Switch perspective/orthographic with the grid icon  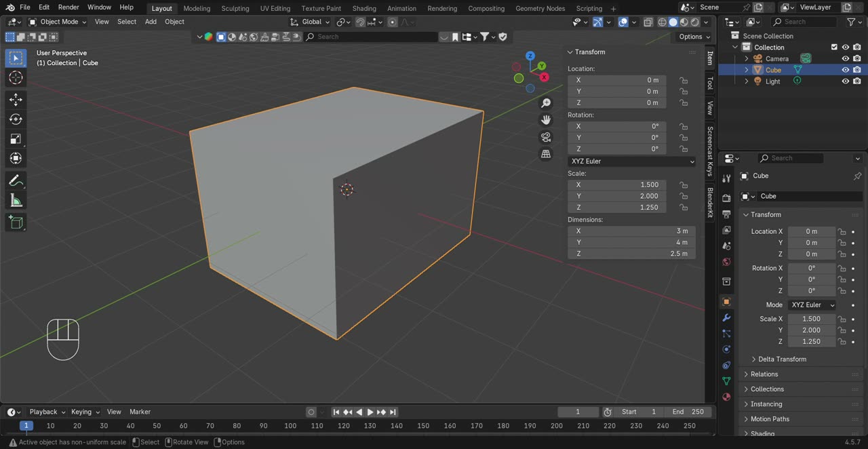[x=546, y=154]
